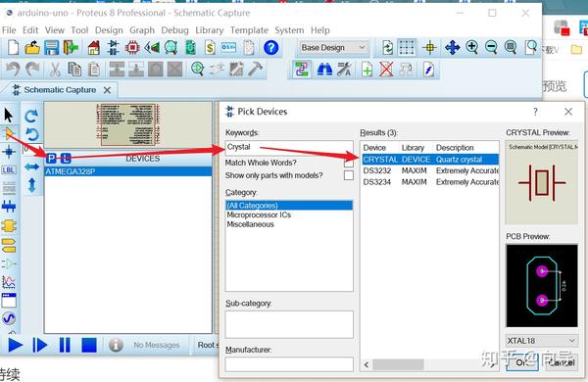This screenshot has height=382, width=588.
Task: Open the File menu
Action: coord(9,30)
